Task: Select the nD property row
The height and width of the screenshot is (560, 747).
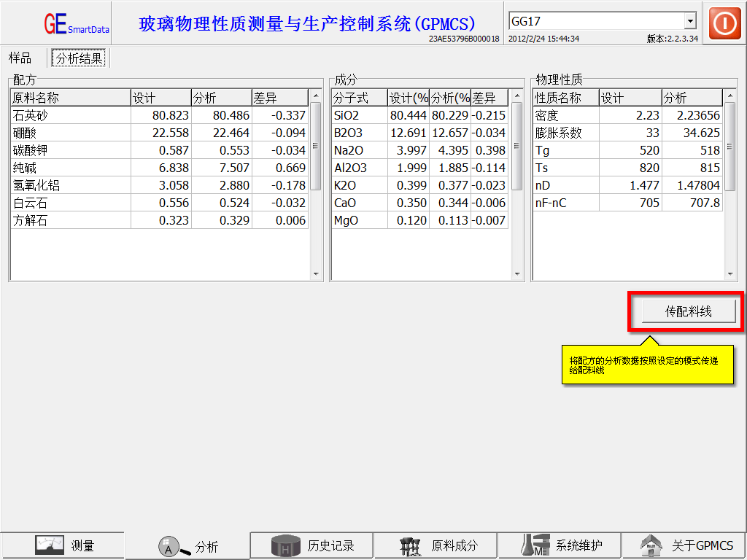Action: tap(628, 185)
